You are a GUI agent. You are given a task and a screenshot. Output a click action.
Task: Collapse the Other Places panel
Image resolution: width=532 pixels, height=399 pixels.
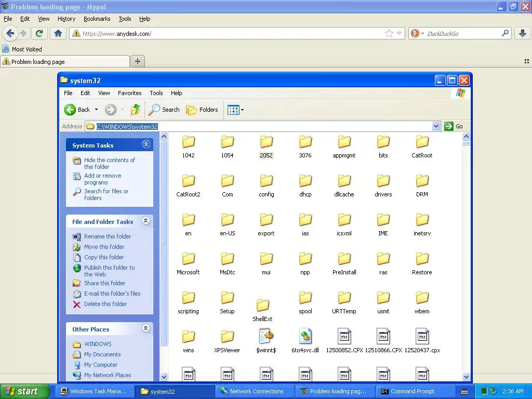(x=146, y=328)
